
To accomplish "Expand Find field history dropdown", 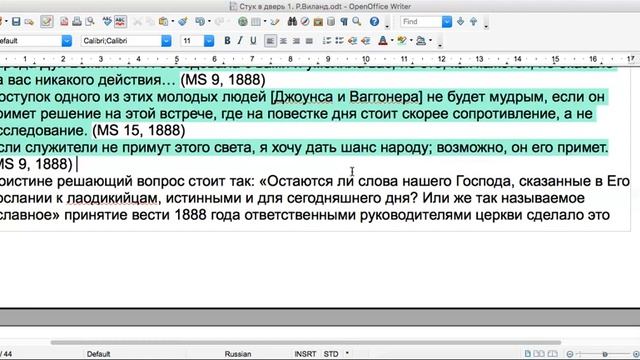I will click(x=447, y=22).
